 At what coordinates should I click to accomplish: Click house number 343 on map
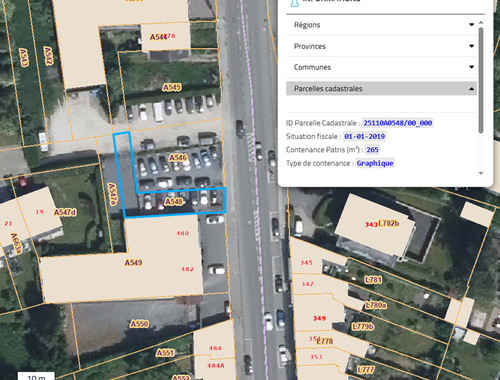(371, 224)
